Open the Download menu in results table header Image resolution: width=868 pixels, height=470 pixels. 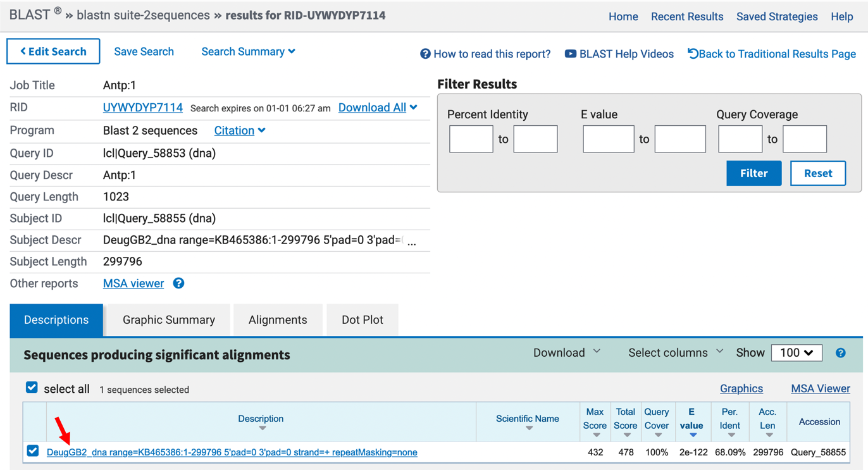click(567, 352)
